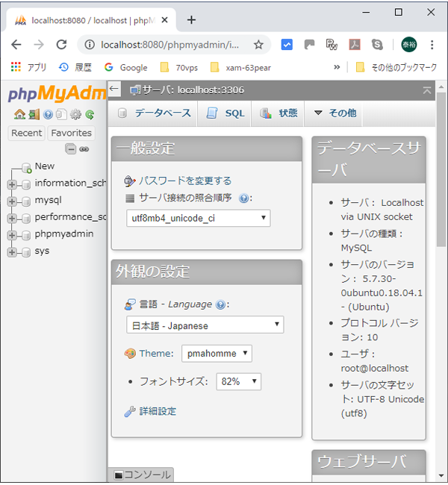The width and height of the screenshot is (448, 485).
Task: Open the MySQL documentation page icon
Action: (x=62, y=114)
